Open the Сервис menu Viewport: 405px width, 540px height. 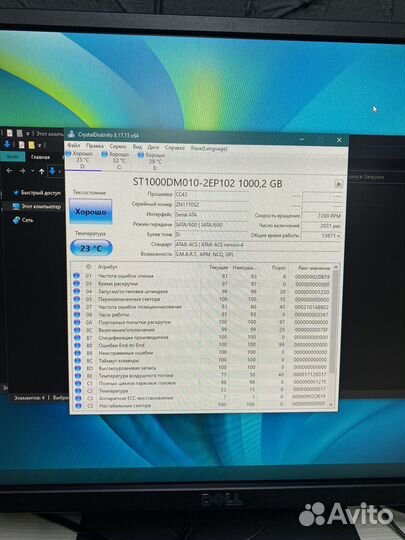click(118, 146)
